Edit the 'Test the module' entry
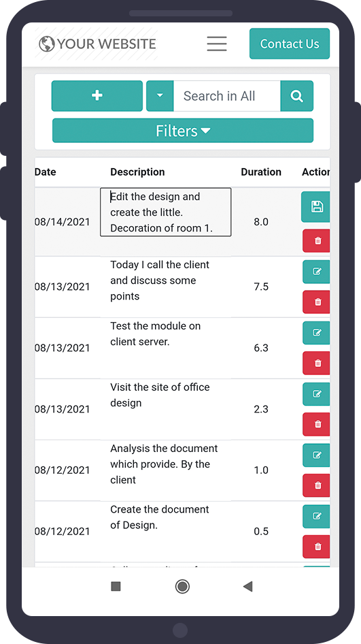 316,333
